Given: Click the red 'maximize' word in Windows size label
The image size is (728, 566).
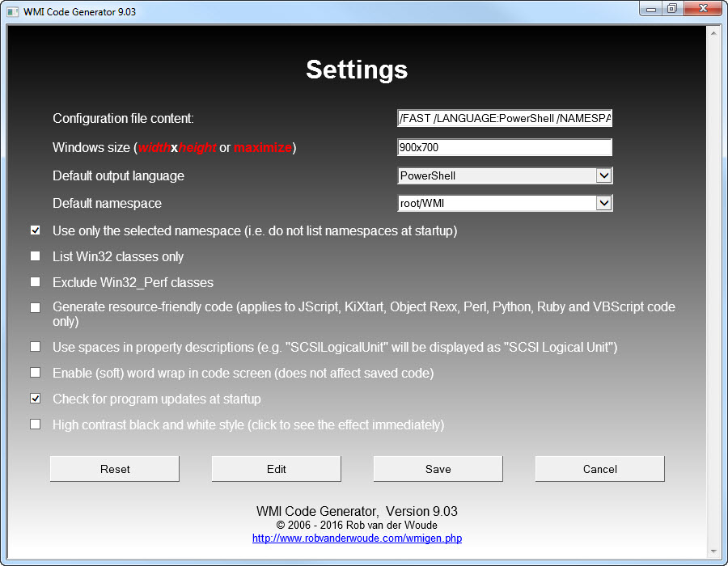Looking at the screenshot, I should [263, 147].
